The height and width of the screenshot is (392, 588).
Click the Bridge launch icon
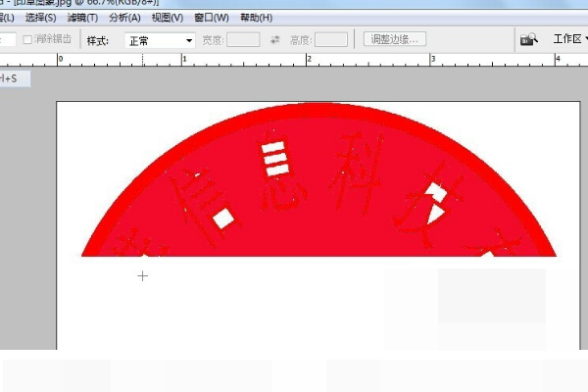(x=529, y=39)
